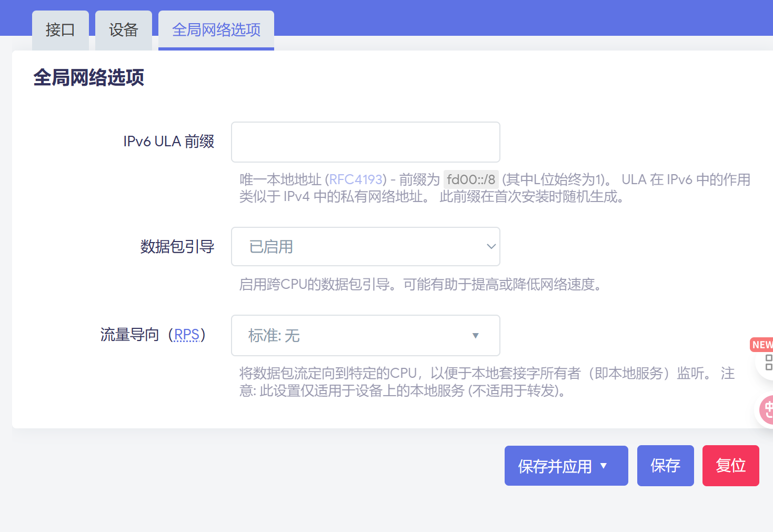The image size is (773, 532).
Task: Click the underlined RPS abbreviation
Action: (x=186, y=335)
